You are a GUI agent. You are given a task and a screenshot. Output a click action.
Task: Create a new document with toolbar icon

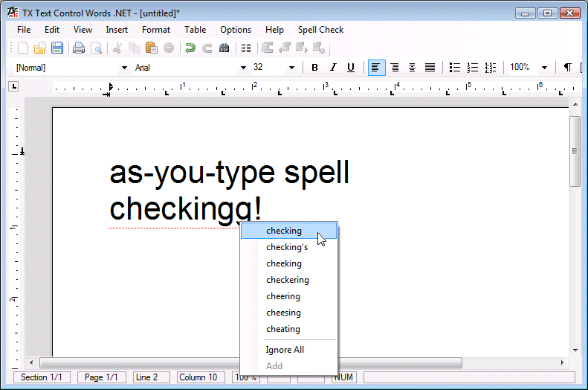coord(23,48)
